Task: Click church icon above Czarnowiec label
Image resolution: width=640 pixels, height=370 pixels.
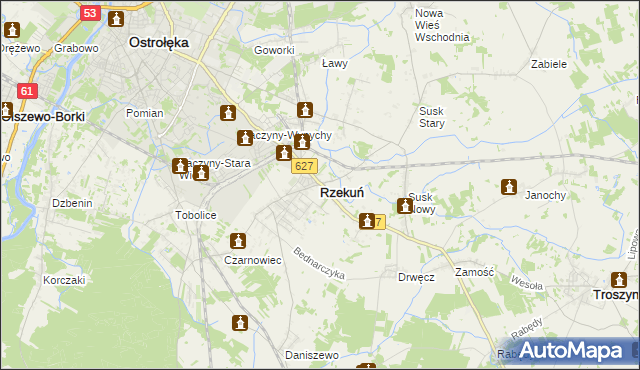Action: click(238, 241)
